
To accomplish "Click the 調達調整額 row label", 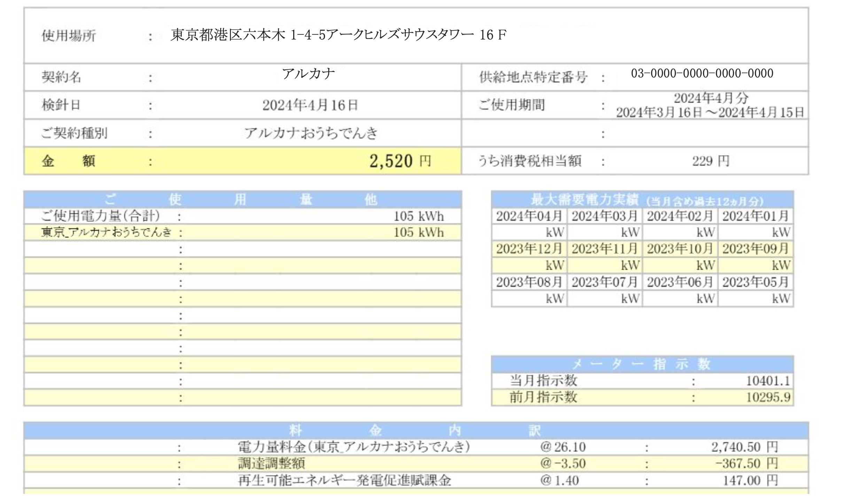I will coord(271,464).
